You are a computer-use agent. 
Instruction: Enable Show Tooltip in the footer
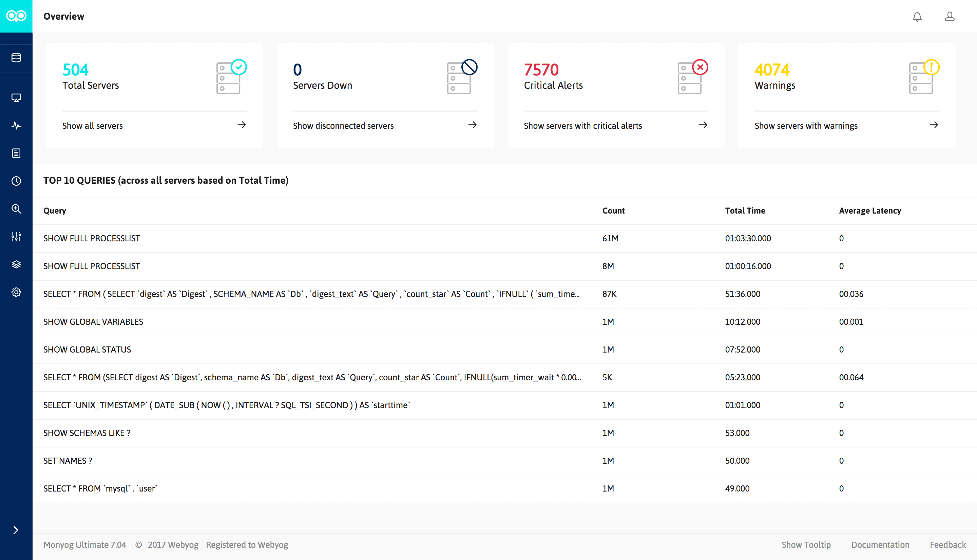pos(806,545)
